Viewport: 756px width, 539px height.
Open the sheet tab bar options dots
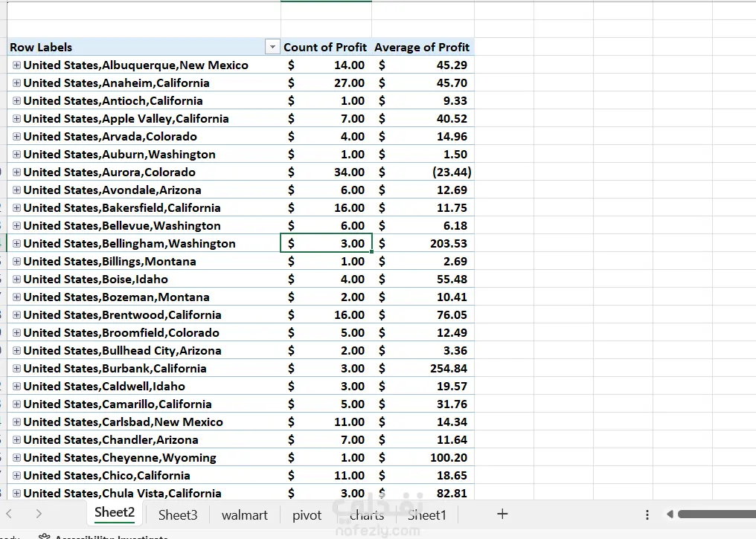point(647,514)
